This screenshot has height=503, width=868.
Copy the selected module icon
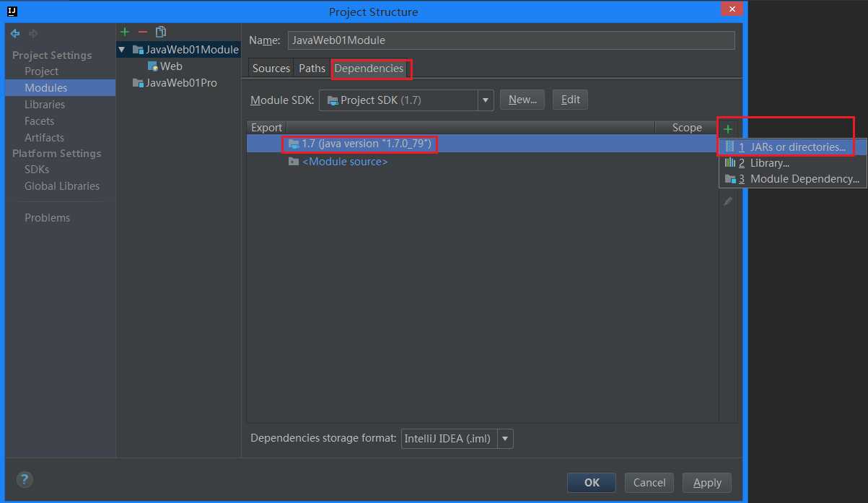click(161, 32)
